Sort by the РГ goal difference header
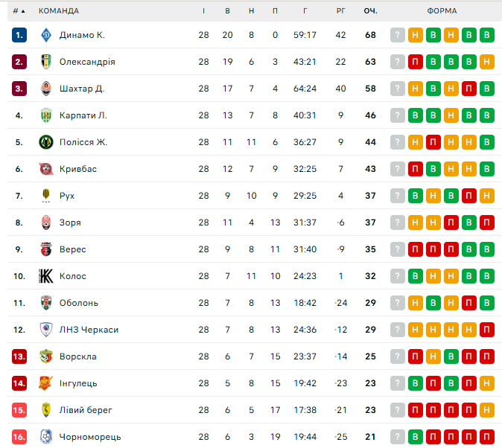 [340, 11]
